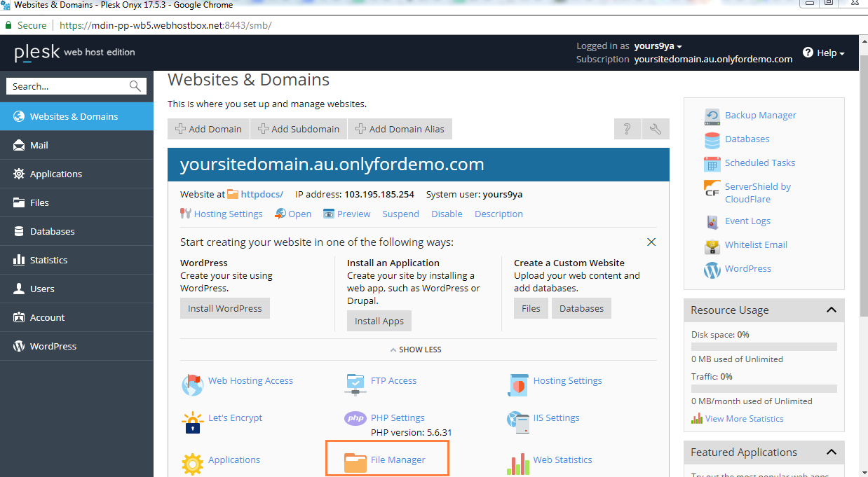The height and width of the screenshot is (477, 868).
Task: Click the File Manager folder icon
Action: click(355, 462)
